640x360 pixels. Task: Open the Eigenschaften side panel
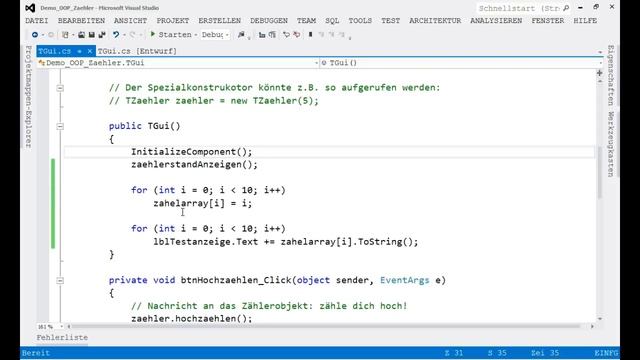tap(611, 75)
